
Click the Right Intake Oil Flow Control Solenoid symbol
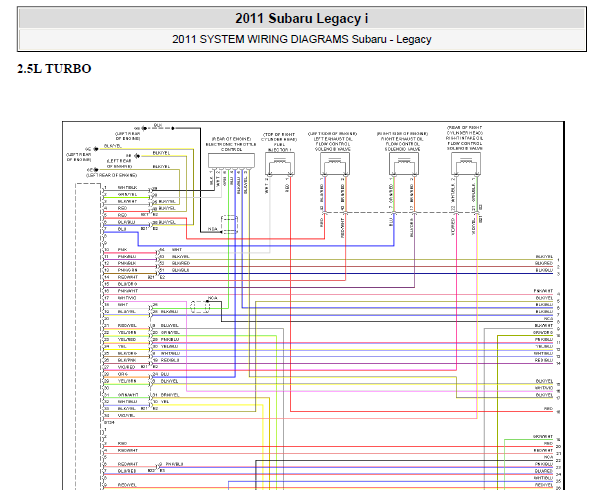coord(466,164)
